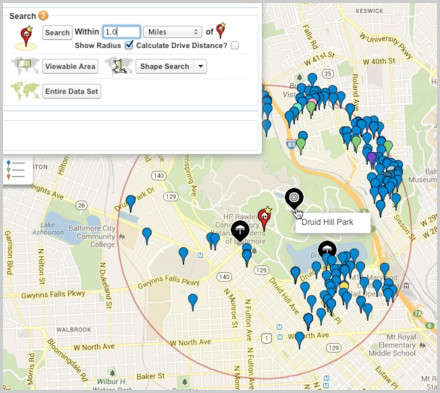Click the yellow pin marker near the reservoir
440x393 pixels.
(344, 287)
